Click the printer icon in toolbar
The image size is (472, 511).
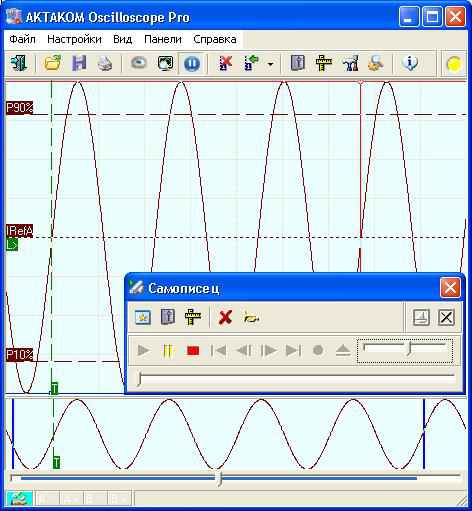point(105,63)
